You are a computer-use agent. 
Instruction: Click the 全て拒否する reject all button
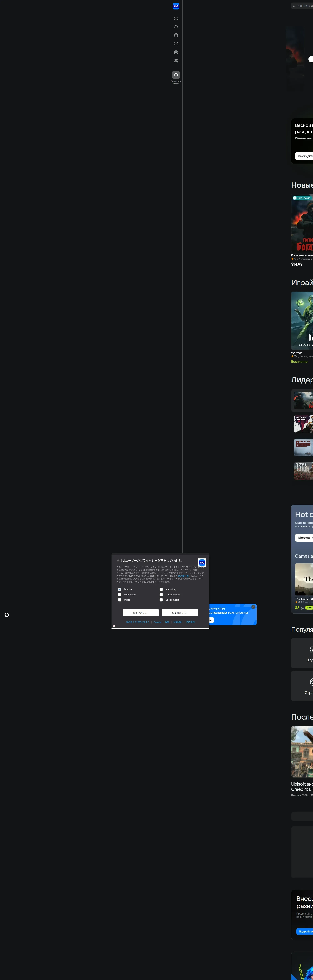[x=141, y=613]
